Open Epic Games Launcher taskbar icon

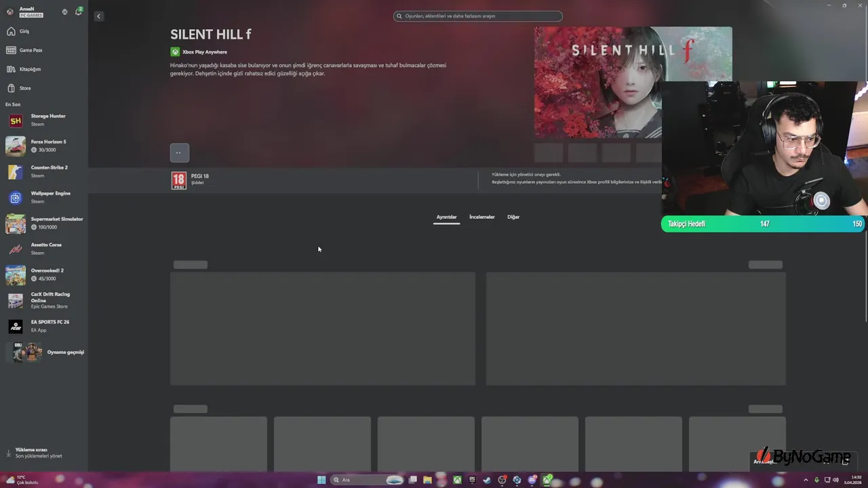pos(472,480)
